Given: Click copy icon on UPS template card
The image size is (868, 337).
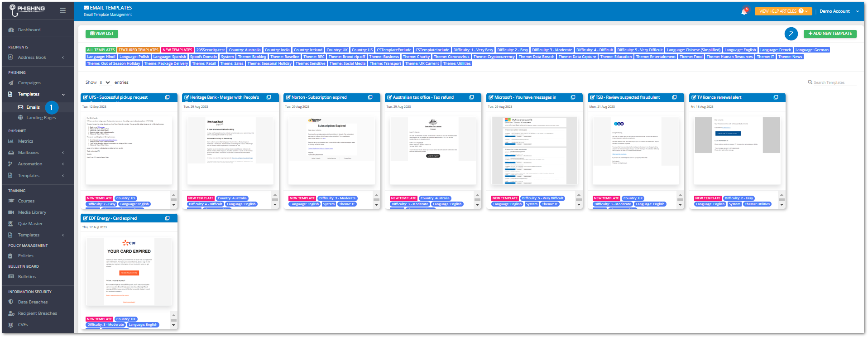Looking at the screenshot, I should pyautogui.click(x=167, y=97).
